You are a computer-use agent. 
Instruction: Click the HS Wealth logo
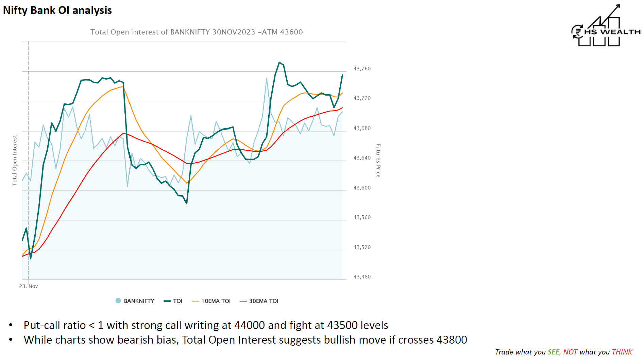[606, 26]
